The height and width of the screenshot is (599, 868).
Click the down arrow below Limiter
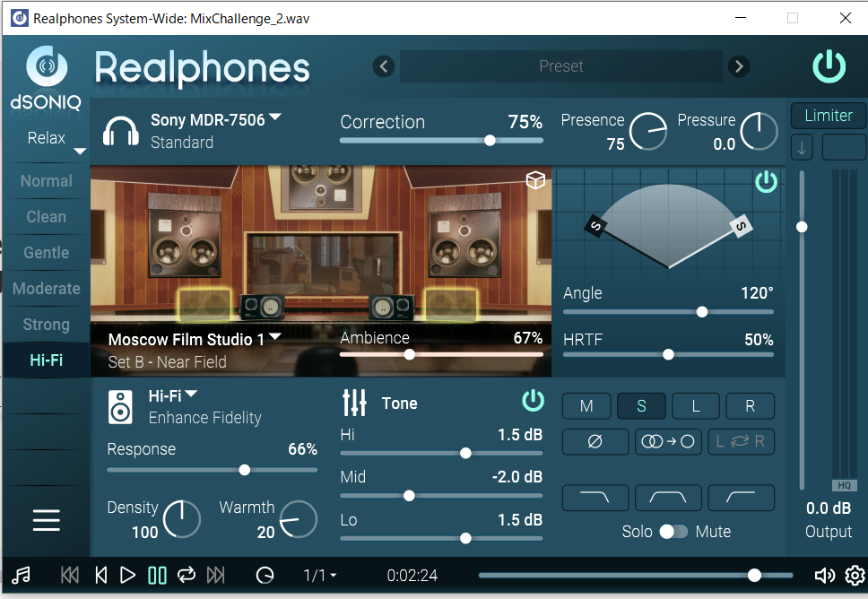click(802, 148)
